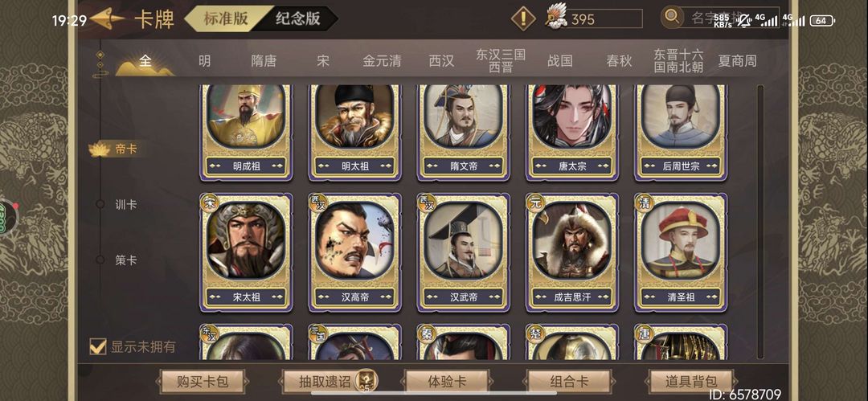This screenshot has height=401, width=868.
Task: Click the name search input field
Action: (730, 17)
